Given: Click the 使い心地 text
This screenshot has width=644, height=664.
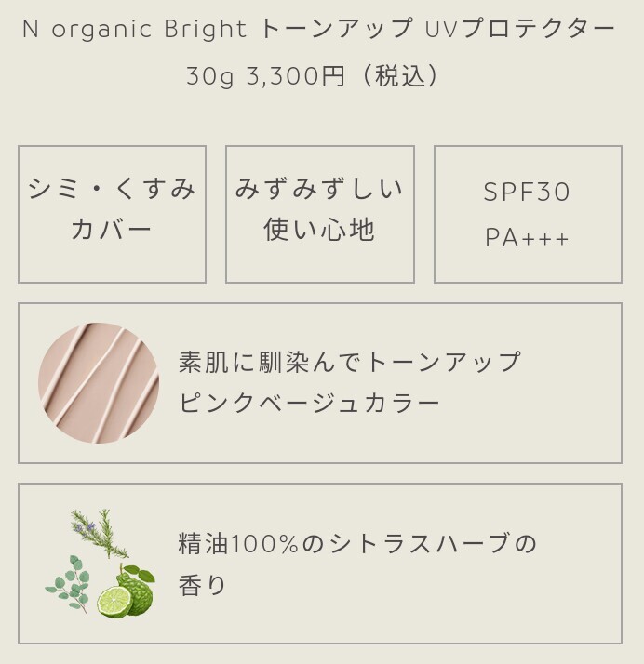Looking at the screenshot, I should click(x=319, y=229).
